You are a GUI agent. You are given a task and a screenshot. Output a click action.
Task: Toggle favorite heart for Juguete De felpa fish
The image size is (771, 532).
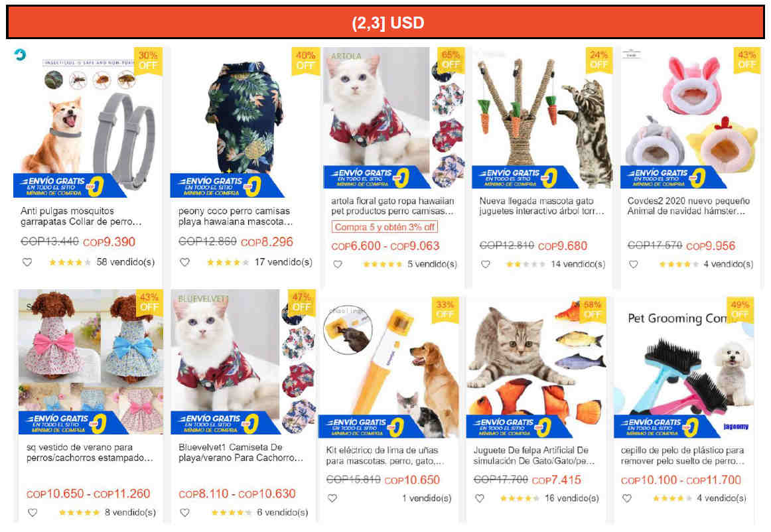[480, 499]
